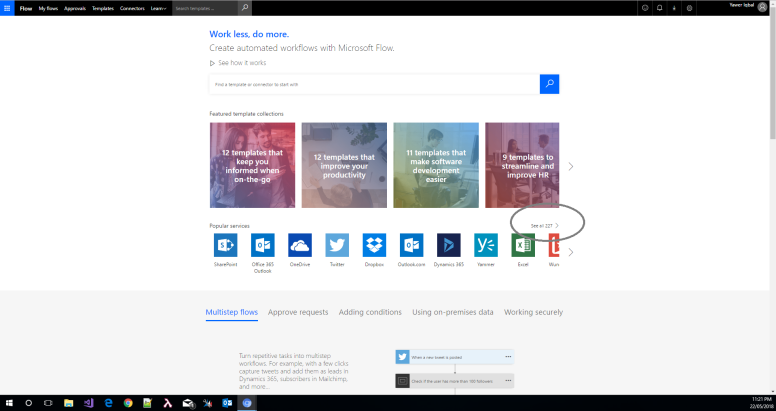The image size is (776, 411).
Task: Launch Microsoft Edge from taskbar
Action: tap(108, 403)
